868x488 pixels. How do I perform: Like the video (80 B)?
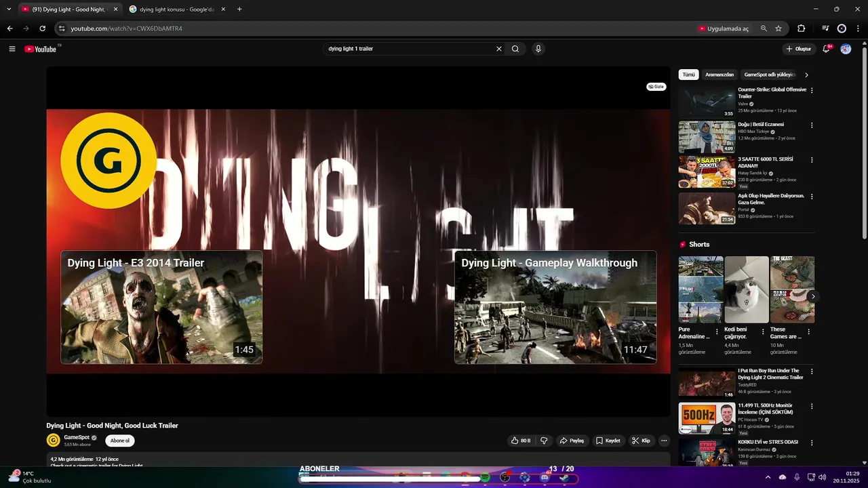521,441
